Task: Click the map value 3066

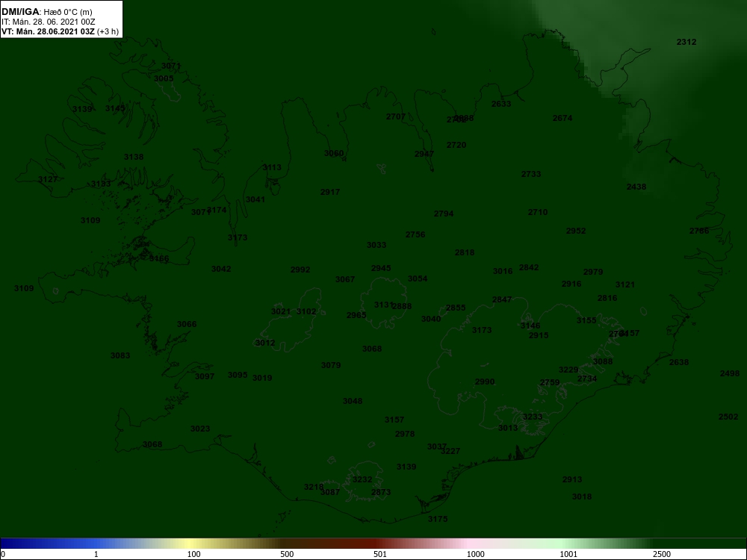Action: (187, 324)
